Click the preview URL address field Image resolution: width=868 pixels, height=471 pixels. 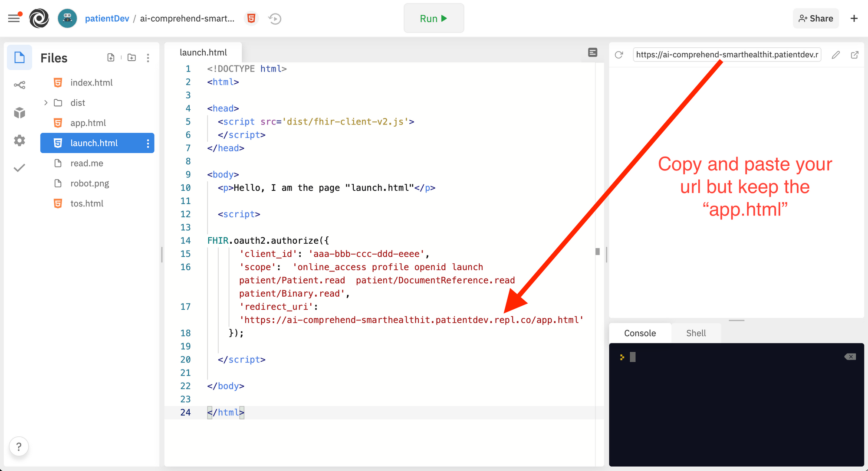pos(727,55)
